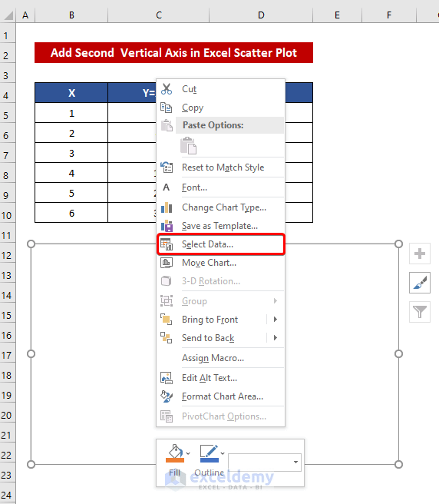
Task: Choose Select Data... menu entry
Action: point(220,244)
